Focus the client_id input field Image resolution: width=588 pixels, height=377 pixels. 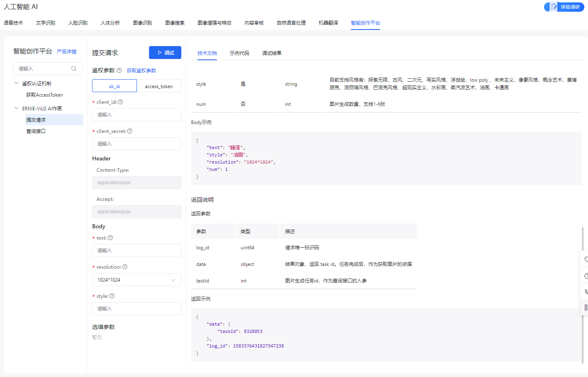[x=136, y=115]
